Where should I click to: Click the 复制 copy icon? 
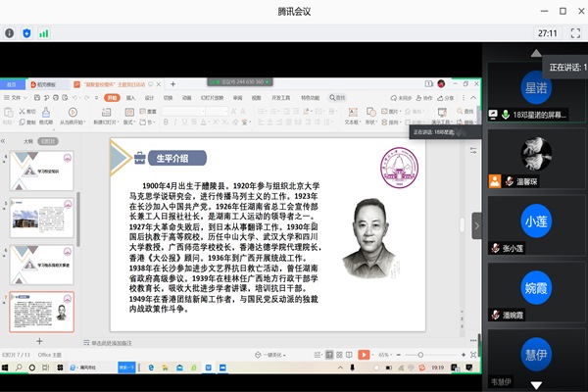pos(23,122)
